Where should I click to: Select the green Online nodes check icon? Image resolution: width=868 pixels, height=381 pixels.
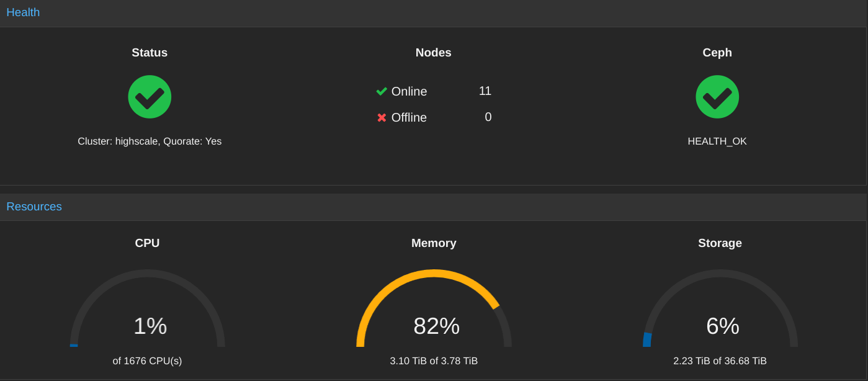(x=381, y=91)
